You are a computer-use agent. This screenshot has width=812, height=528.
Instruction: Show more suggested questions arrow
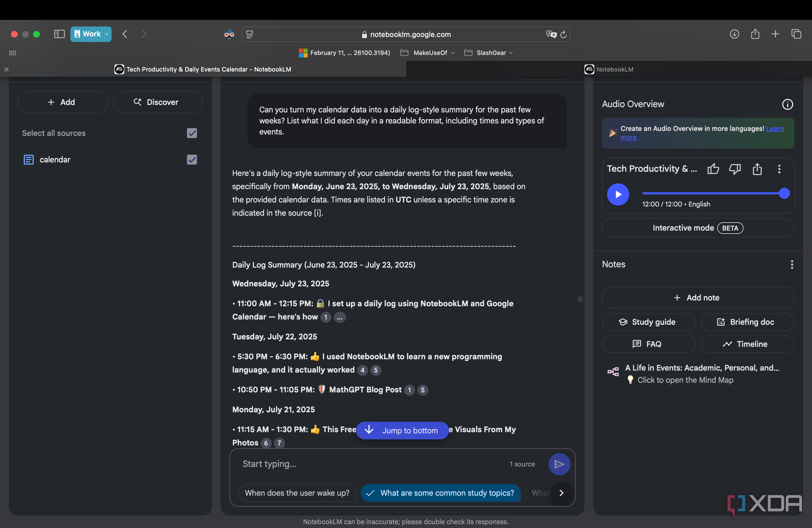pyautogui.click(x=561, y=493)
